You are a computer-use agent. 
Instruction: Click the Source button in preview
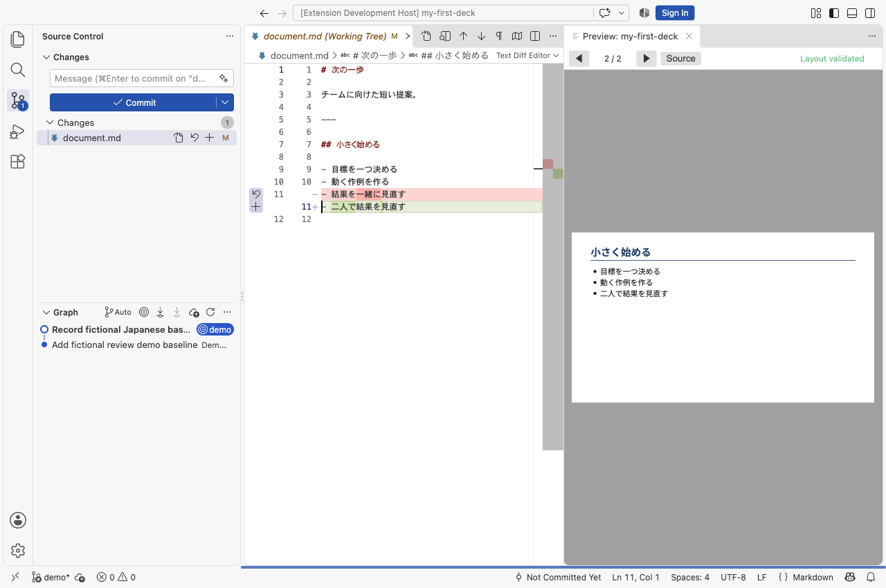coord(680,59)
